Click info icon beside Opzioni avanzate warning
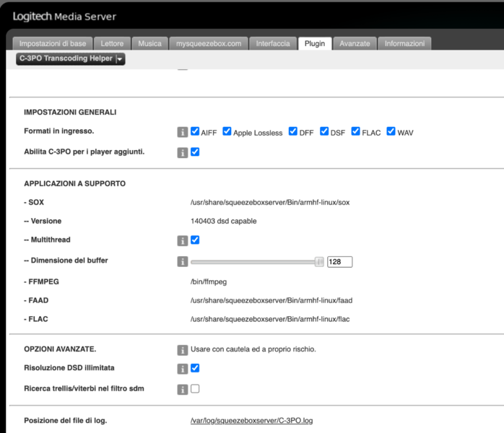 coord(183,350)
